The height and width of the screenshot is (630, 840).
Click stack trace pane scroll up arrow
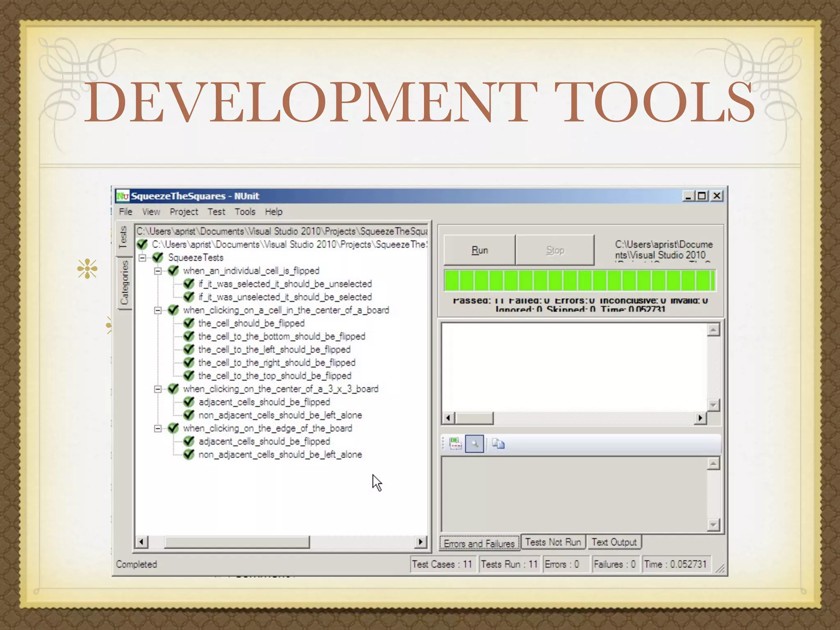pos(714,464)
